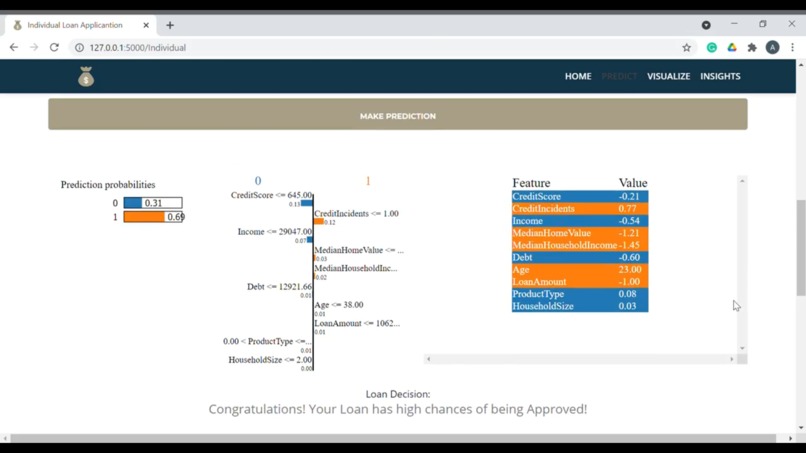Click the 'Age <= 38.00' chart label

339,305
